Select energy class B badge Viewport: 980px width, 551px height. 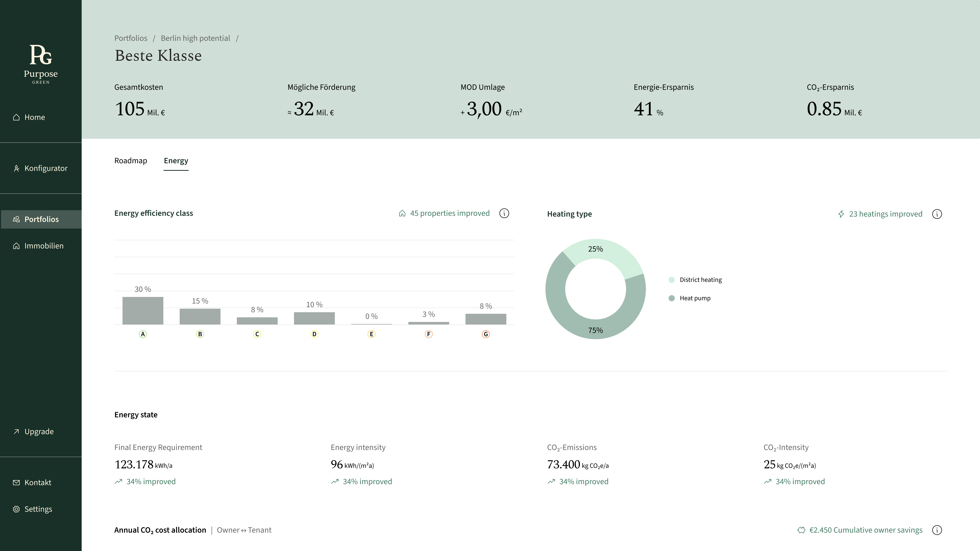click(x=200, y=334)
